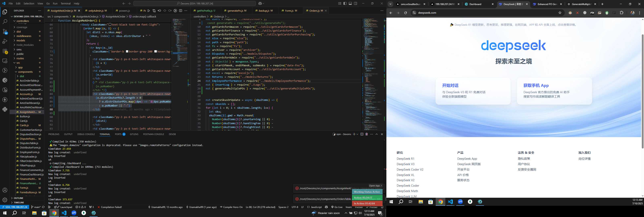Click Split Editor icon in left editor group
This screenshot has height=217, width=644.
pyautogui.click(x=181, y=11)
